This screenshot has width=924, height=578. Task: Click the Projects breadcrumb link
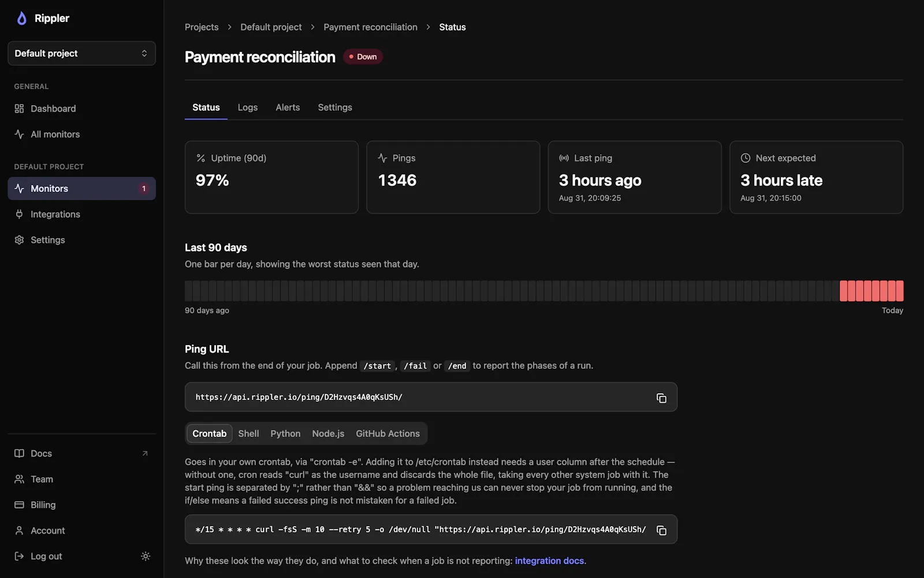[x=202, y=27]
